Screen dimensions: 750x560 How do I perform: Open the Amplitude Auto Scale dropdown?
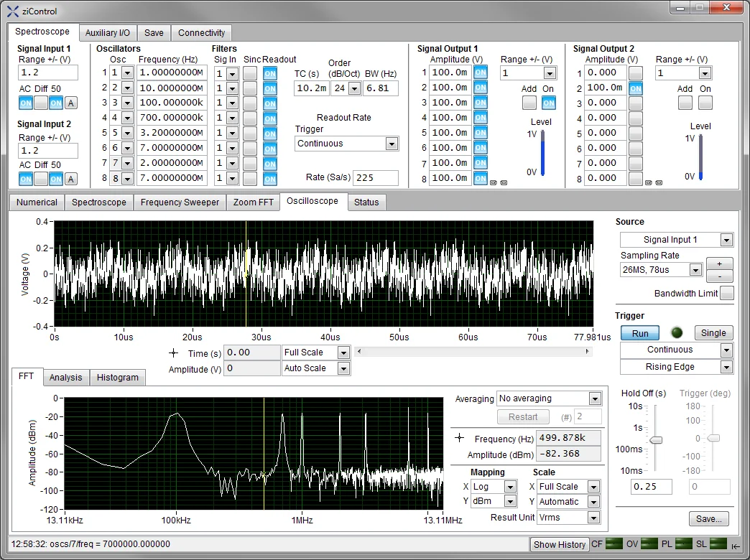(343, 368)
